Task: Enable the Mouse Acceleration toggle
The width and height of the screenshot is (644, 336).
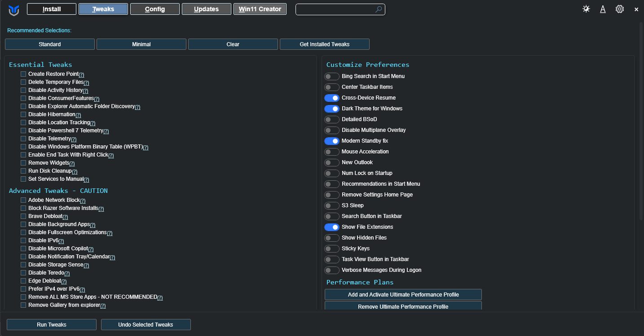Action: [x=332, y=152]
